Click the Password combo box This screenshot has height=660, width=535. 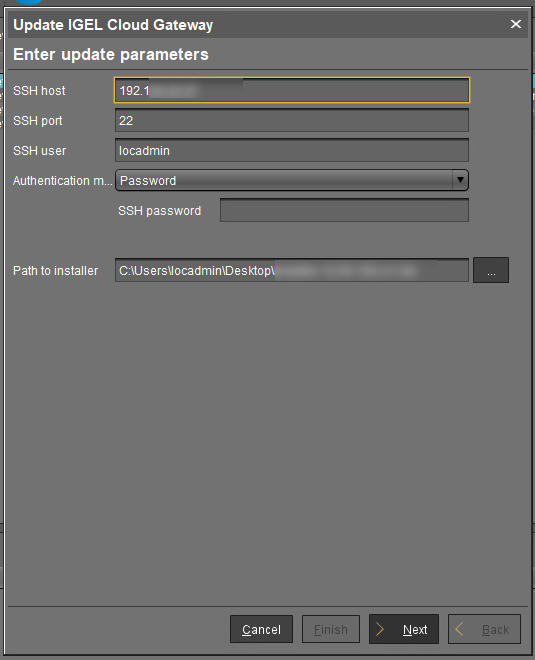[292, 180]
